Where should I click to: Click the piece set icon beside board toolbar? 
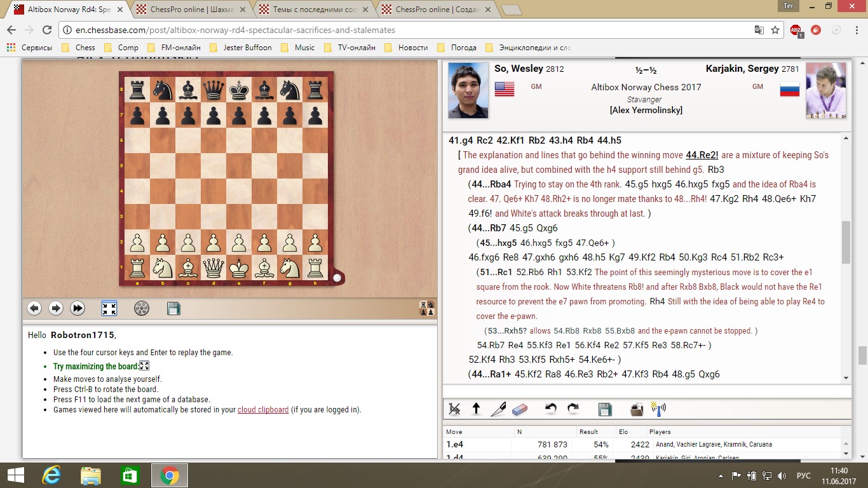(427, 309)
